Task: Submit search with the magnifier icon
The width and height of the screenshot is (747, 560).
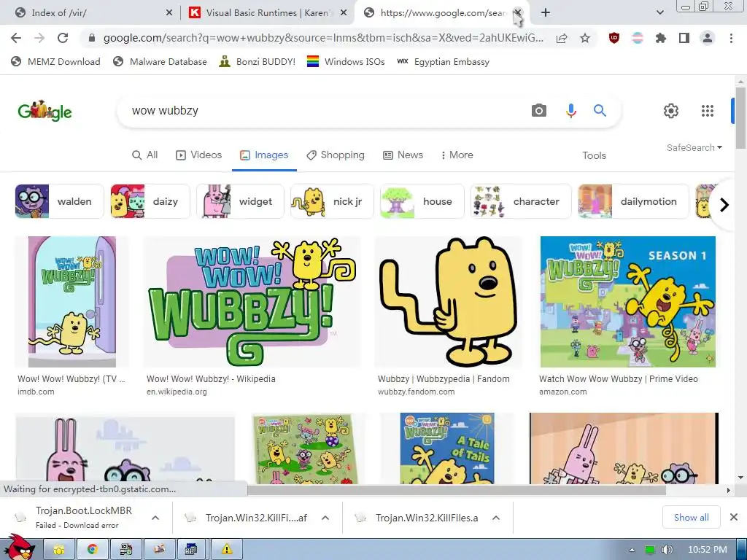Action: (x=600, y=111)
